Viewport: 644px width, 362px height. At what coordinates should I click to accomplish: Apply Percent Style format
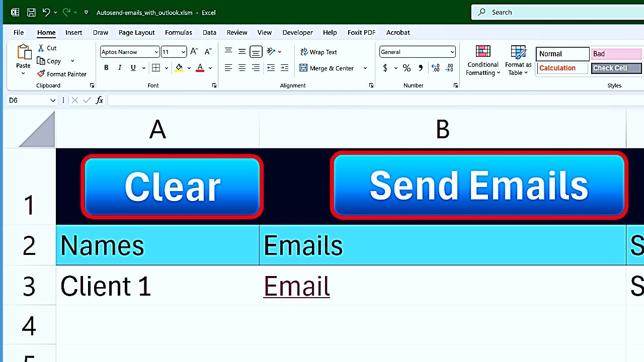[407, 68]
